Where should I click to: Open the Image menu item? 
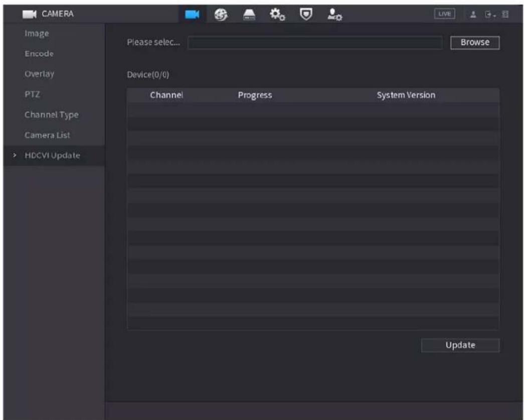(37, 34)
